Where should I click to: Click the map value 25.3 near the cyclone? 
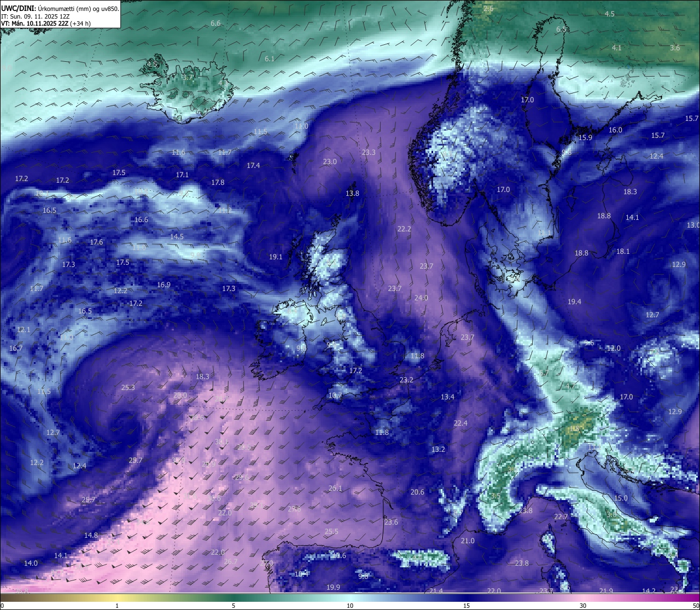pyautogui.click(x=128, y=388)
